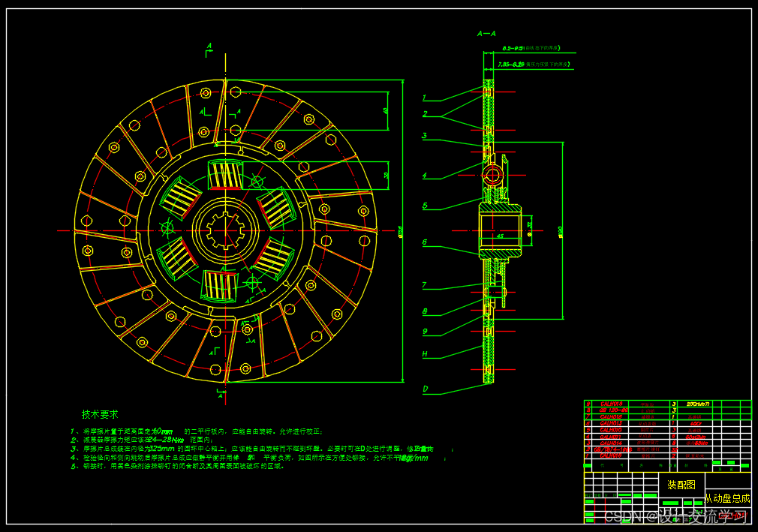
Task: Select technical requirement line 2 '24—28N·m'
Action: click(167, 440)
